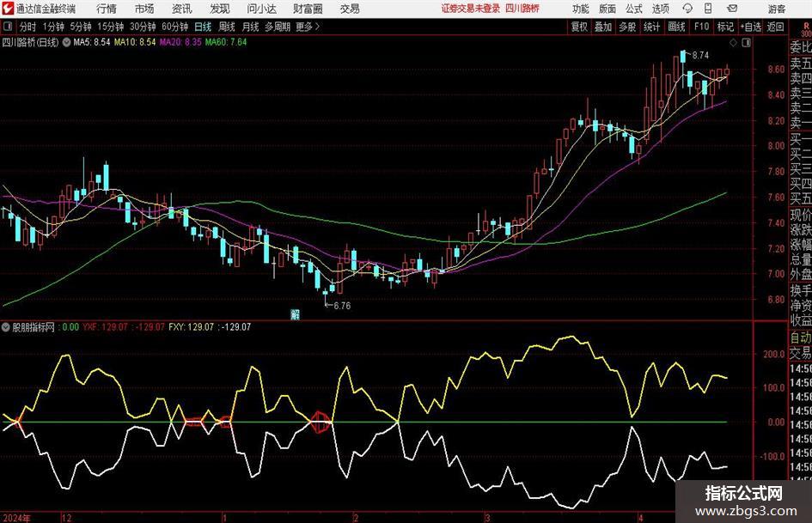Click the 叠加 overlay button
Screen dimensions: 812x523
(x=603, y=27)
